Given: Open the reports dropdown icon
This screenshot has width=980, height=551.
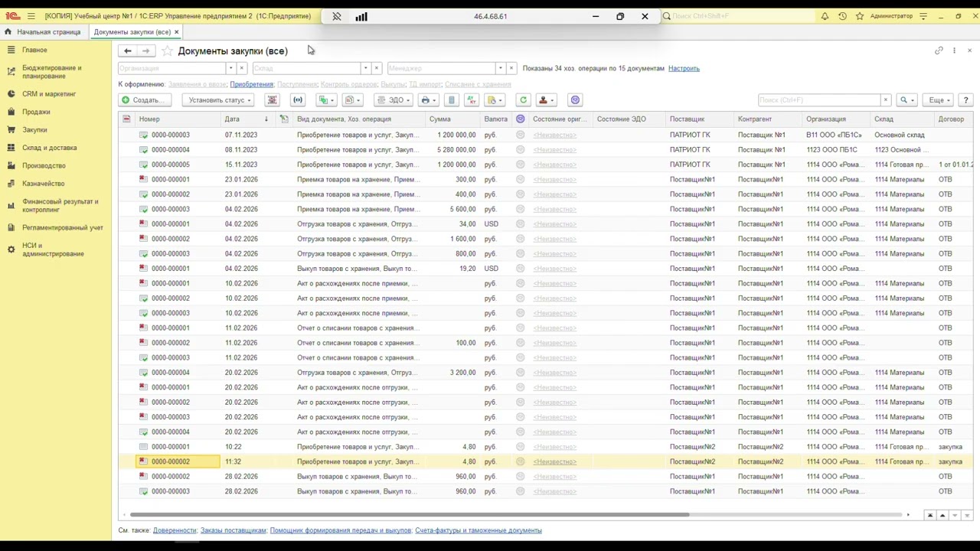Looking at the screenshot, I should (x=353, y=100).
